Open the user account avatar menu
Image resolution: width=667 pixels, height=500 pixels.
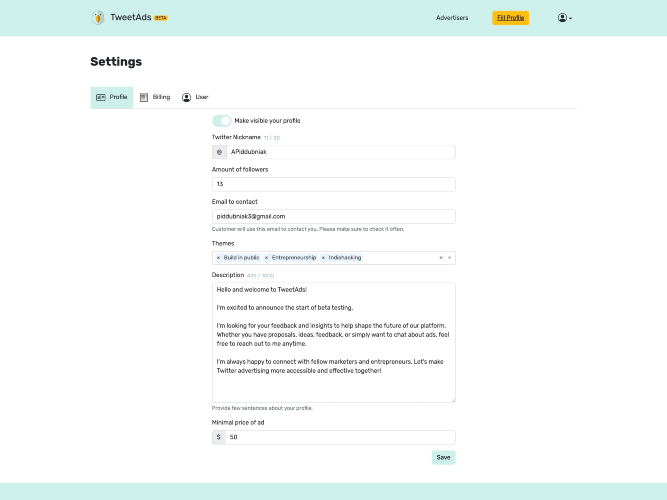[564, 18]
